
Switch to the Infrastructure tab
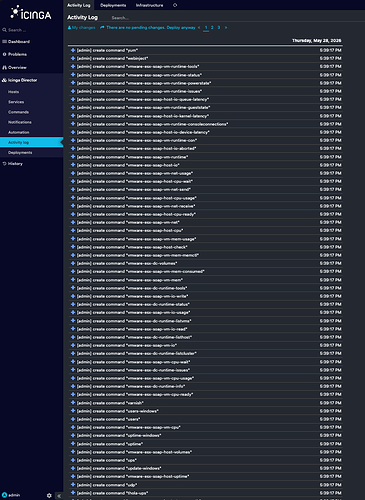click(x=150, y=5)
